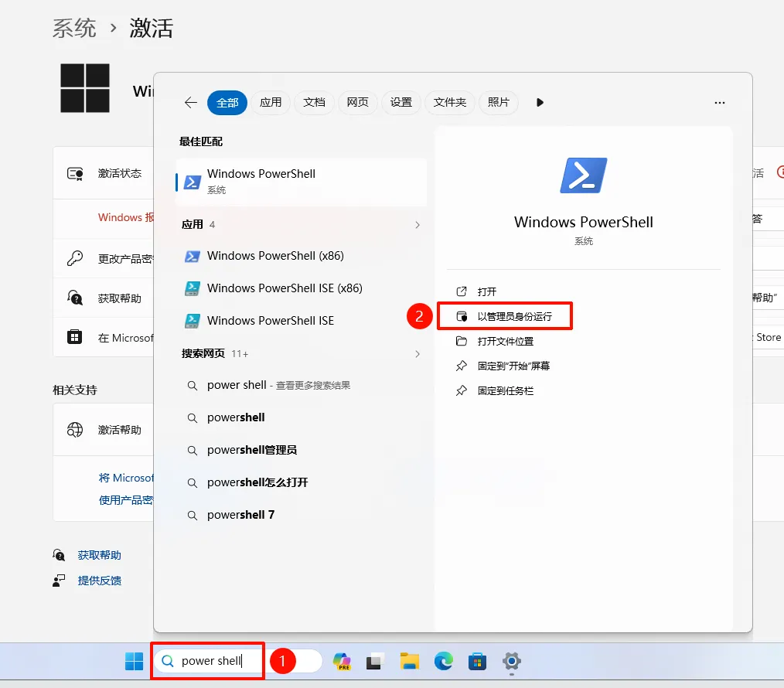Open 激活状态 row in Settings window
784x688 pixels.
click(104, 173)
